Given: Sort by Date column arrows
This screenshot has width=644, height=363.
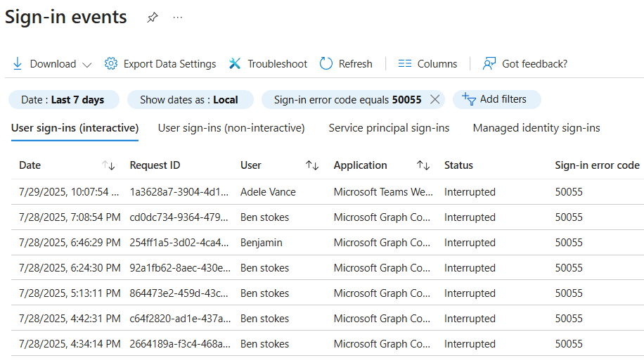Looking at the screenshot, I should click(108, 165).
